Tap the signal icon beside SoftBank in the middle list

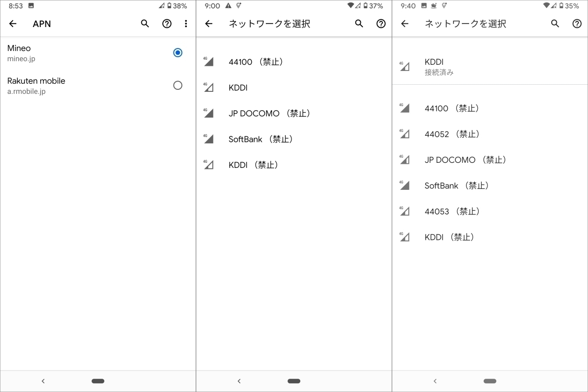click(208, 139)
